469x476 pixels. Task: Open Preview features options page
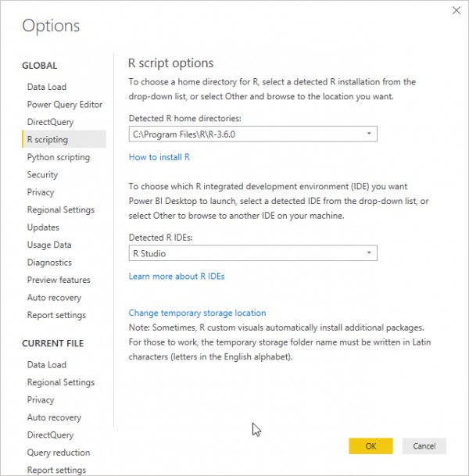pos(59,280)
